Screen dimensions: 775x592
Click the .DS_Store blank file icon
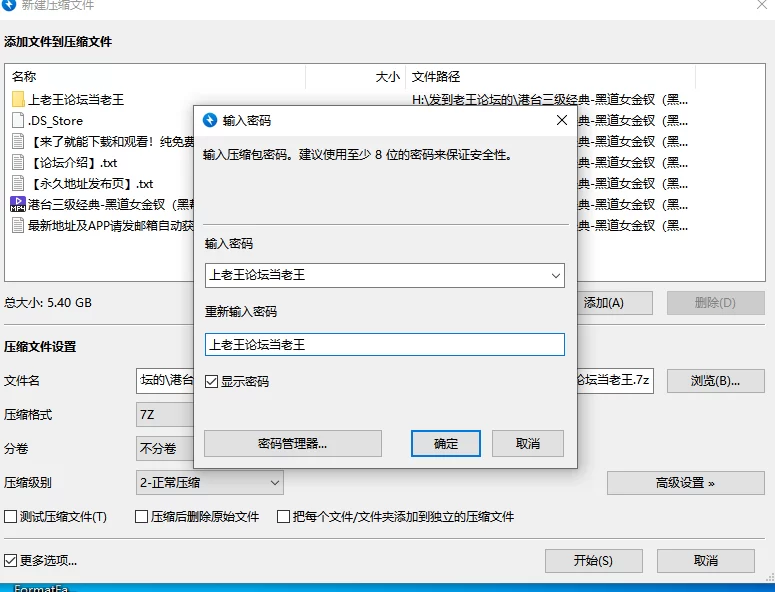click(x=18, y=120)
